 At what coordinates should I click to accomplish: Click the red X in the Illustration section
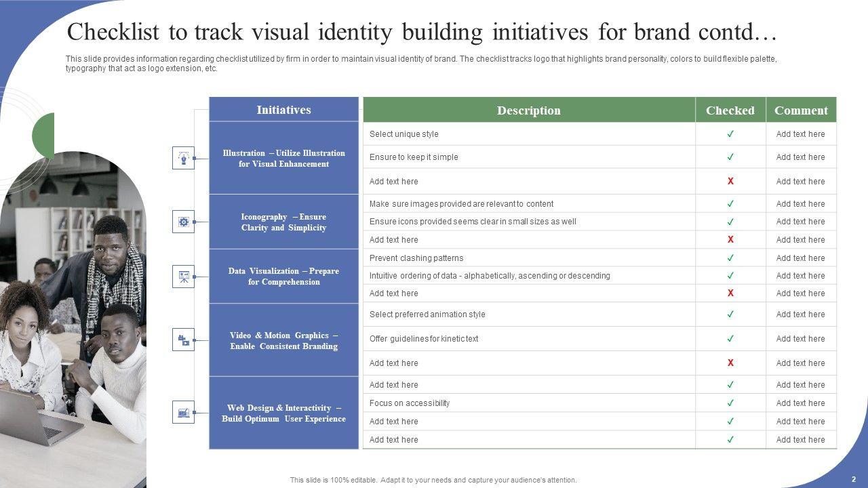[730, 181]
